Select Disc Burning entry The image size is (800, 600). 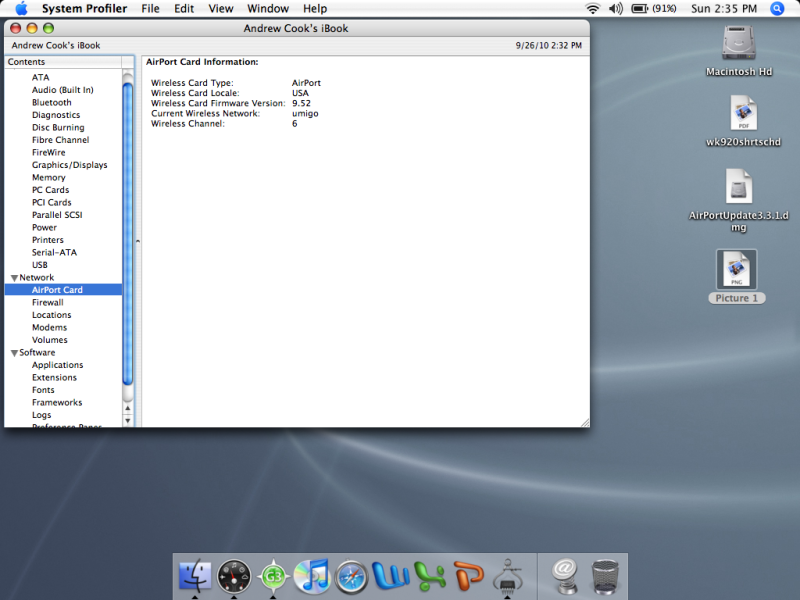pos(58,128)
